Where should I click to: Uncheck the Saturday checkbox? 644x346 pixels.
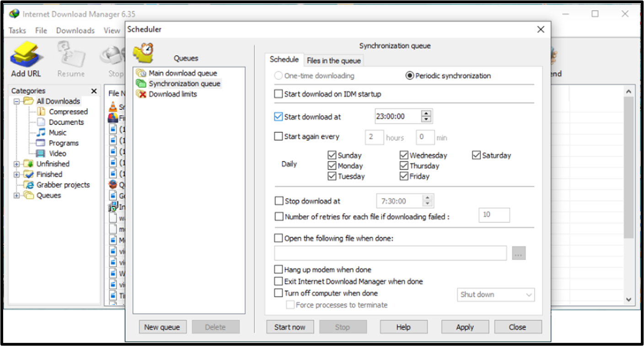[477, 155]
